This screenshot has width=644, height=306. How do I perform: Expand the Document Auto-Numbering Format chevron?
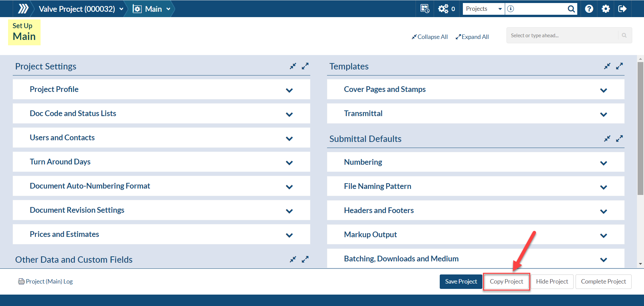(289, 187)
